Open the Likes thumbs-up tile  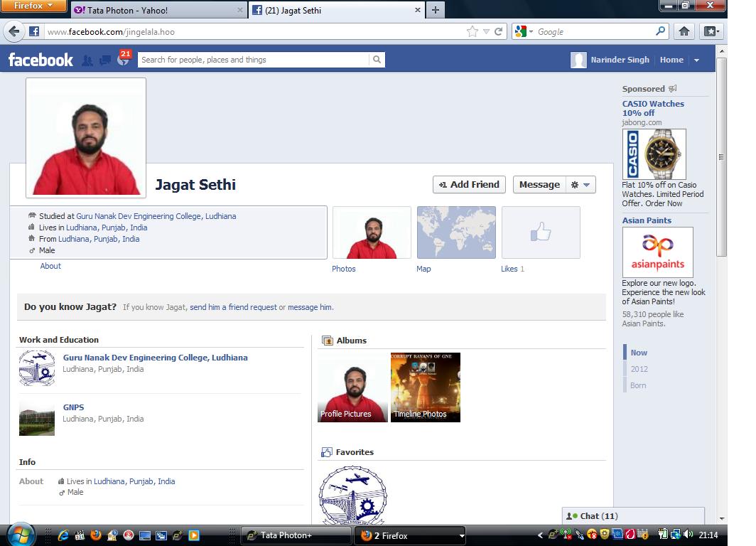pos(541,232)
